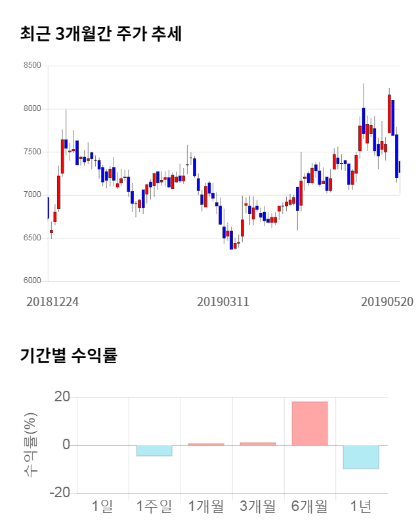The image size is (420, 532).
Task: Click the 1일 period label
Action: point(103,506)
